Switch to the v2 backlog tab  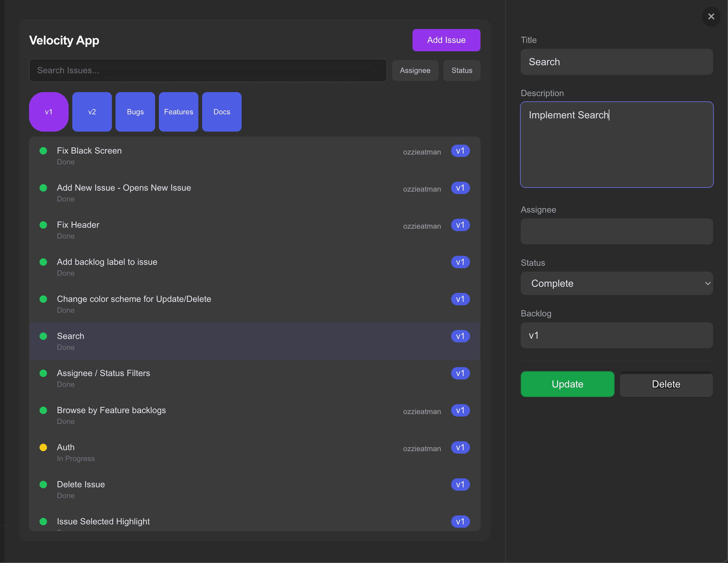click(x=92, y=112)
